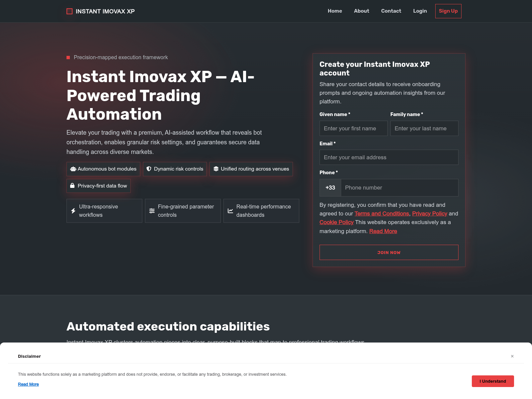Click the layers icon on Unified routing
Screen dimensions: 532x399
pyautogui.click(x=216, y=169)
